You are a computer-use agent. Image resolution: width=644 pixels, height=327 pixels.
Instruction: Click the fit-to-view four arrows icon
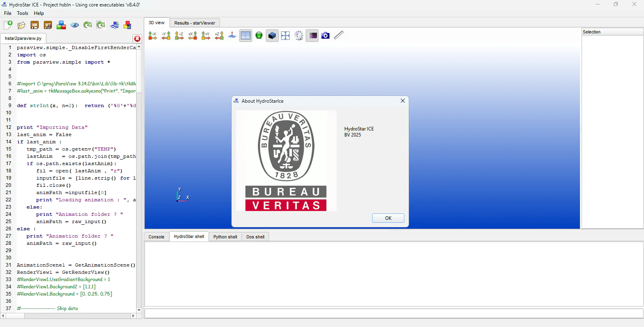[286, 35]
